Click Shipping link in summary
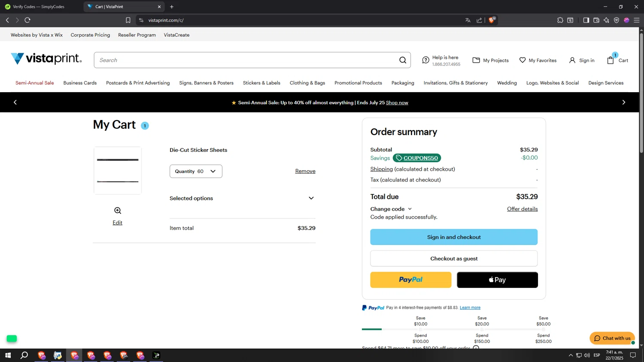This screenshot has width=644, height=362. (x=382, y=169)
